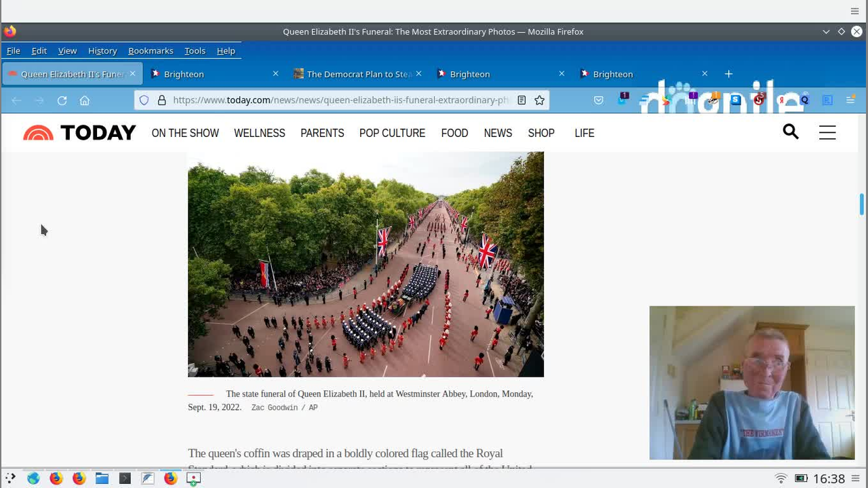Open site search magnifier on TODAY

click(791, 132)
